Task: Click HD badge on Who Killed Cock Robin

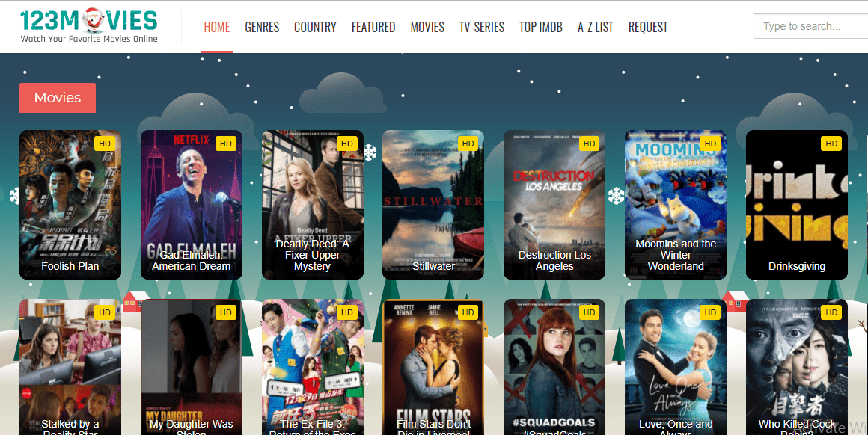Action: (x=831, y=313)
